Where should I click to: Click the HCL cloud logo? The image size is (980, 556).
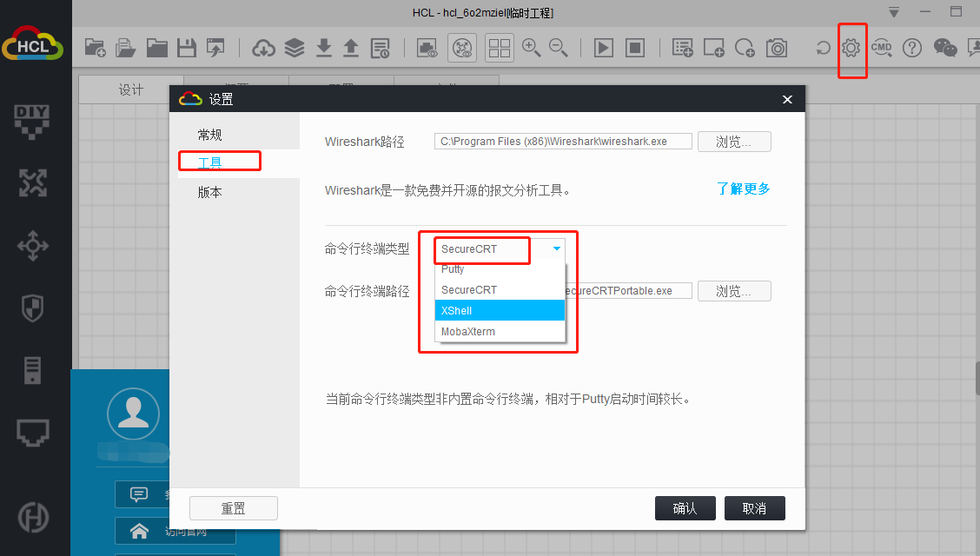32,43
